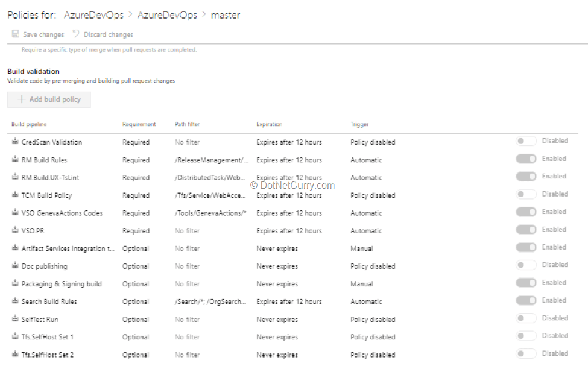
Task: Select the VSO.PR pipeline name
Action: [x=33, y=231]
